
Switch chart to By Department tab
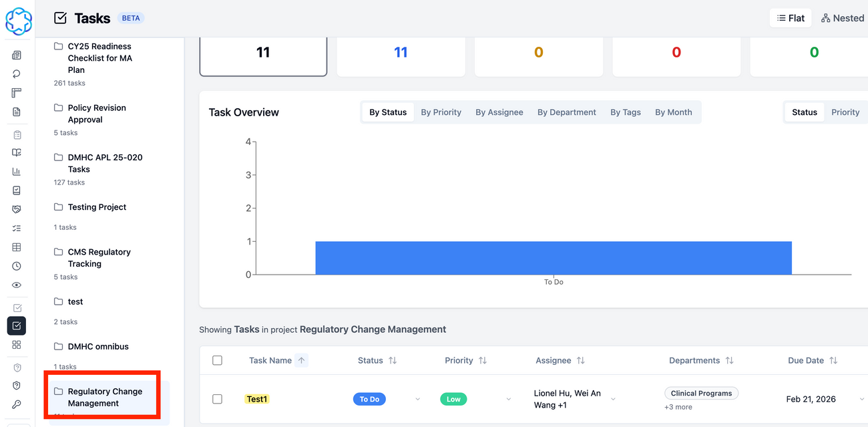click(567, 112)
